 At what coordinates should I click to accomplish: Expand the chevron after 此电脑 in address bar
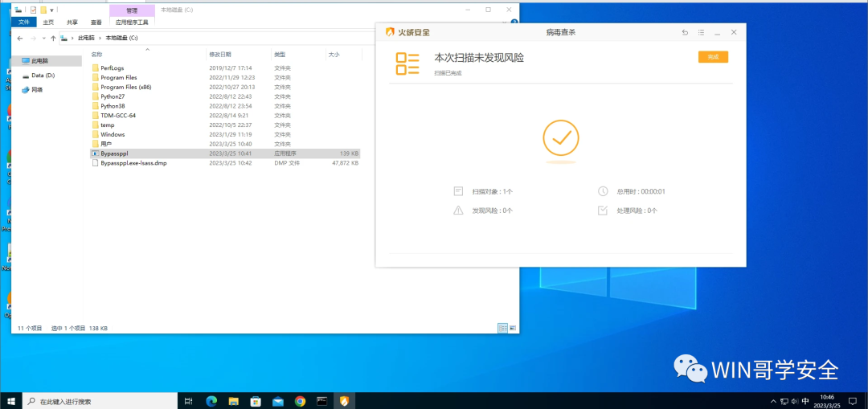tap(100, 38)
